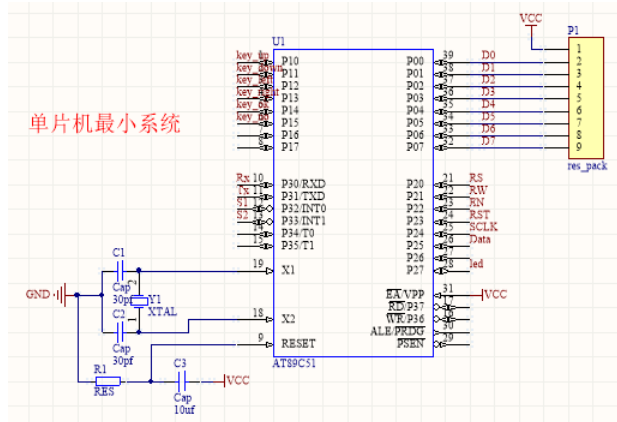617x422 pixels.
Task: Select the AT89C51 part name label
Action: pyautogui.click(x=294, y=363)
